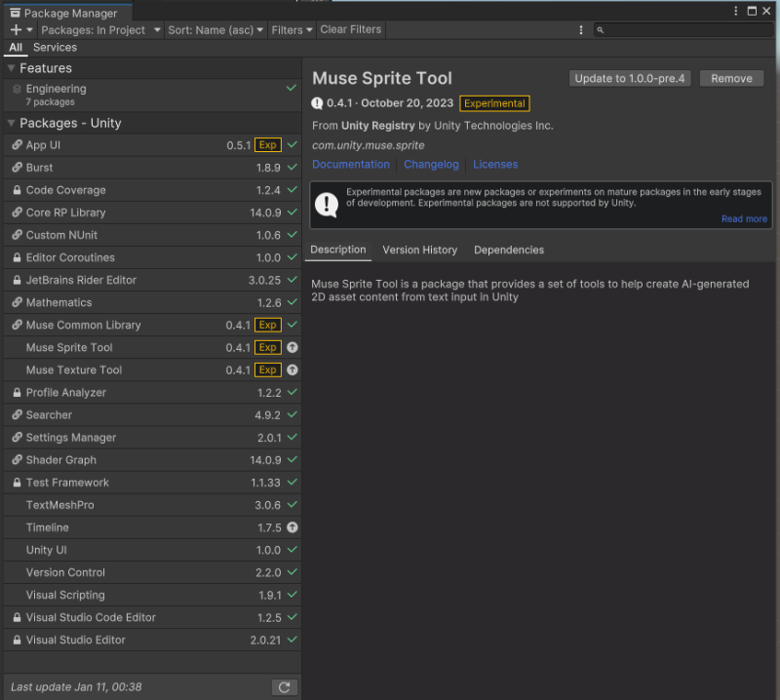Click update arrow icon on Muse Texture Tool

292,370
